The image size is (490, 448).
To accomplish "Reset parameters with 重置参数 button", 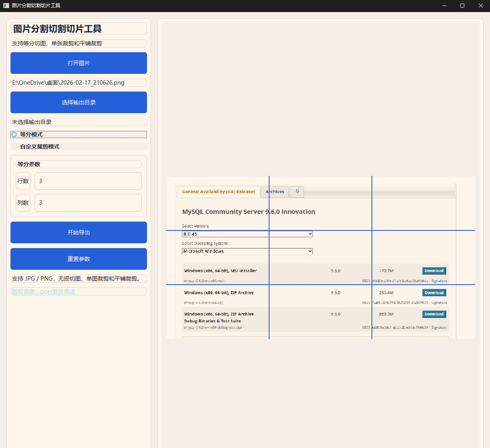I will pyautogui.click(x=79, y=259).
